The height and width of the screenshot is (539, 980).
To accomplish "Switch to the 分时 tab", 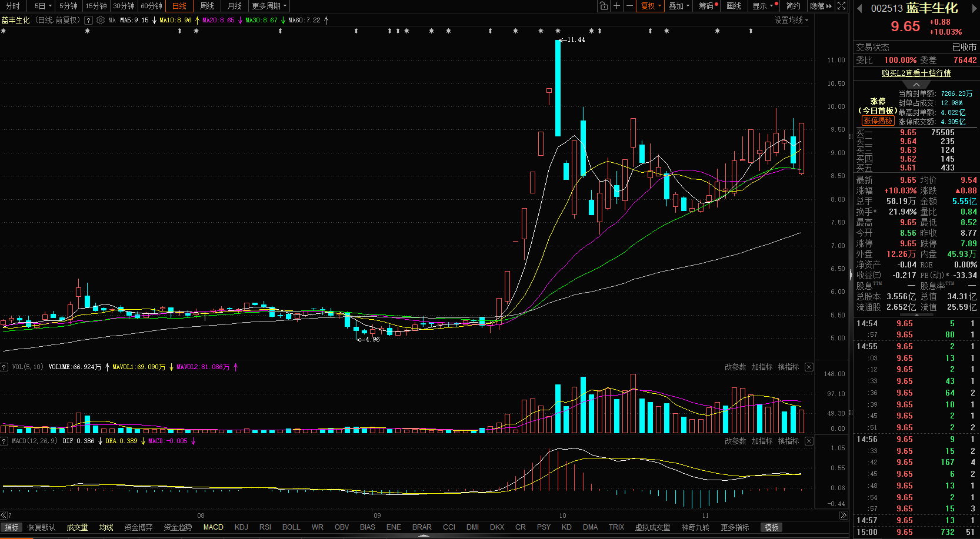I will tap(13, 6).
